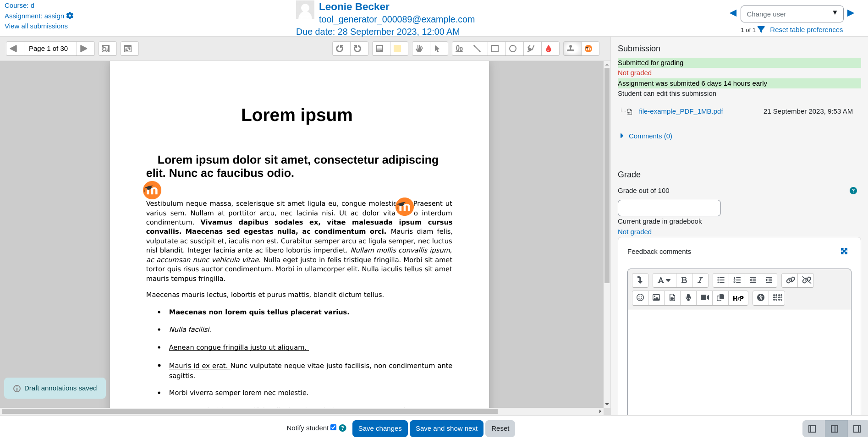Go to next PDF page
Image resolution: width=868 pixels, height=439 pixels.
click(85, 49)
